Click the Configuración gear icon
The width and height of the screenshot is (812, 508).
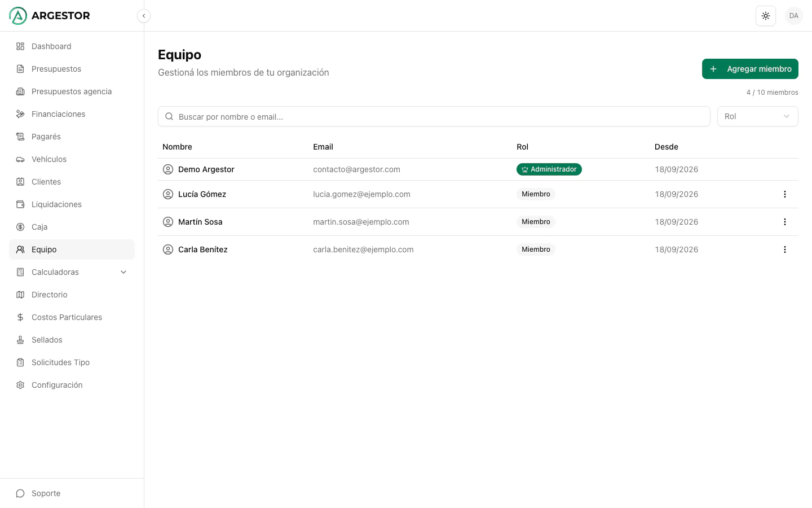tap(20, 385)
